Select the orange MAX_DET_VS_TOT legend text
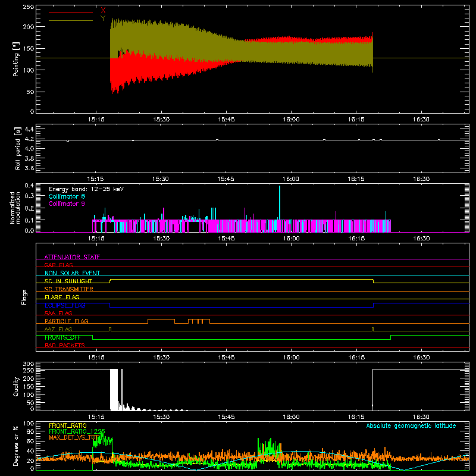The height and width of the screenshot is (476, 476). point(74,437)
